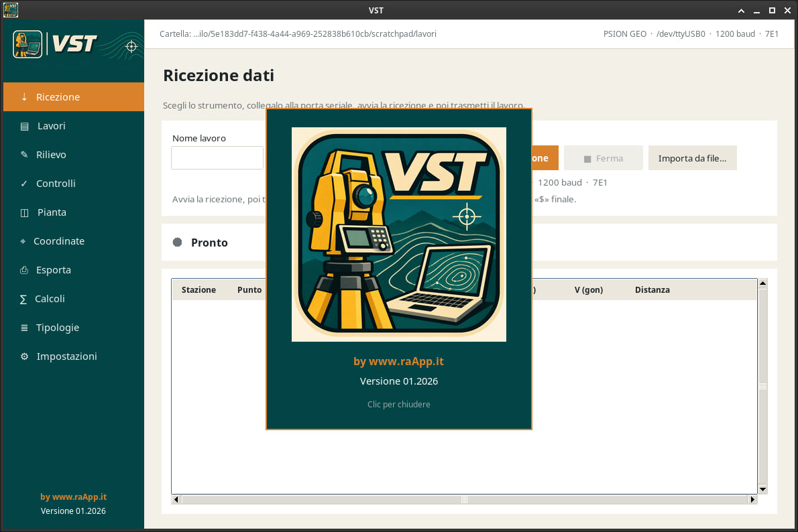Click the Punto column header
Screen dimensions: 798x532
coord(249,290)
